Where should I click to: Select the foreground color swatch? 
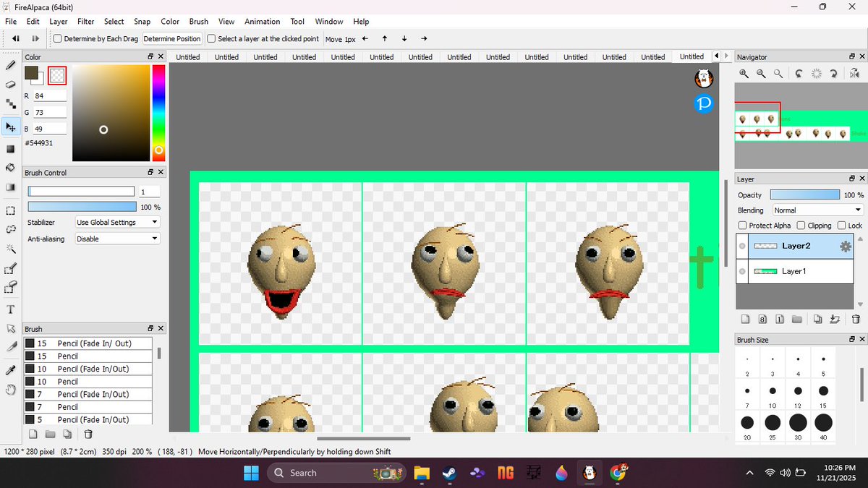[31, 72]
